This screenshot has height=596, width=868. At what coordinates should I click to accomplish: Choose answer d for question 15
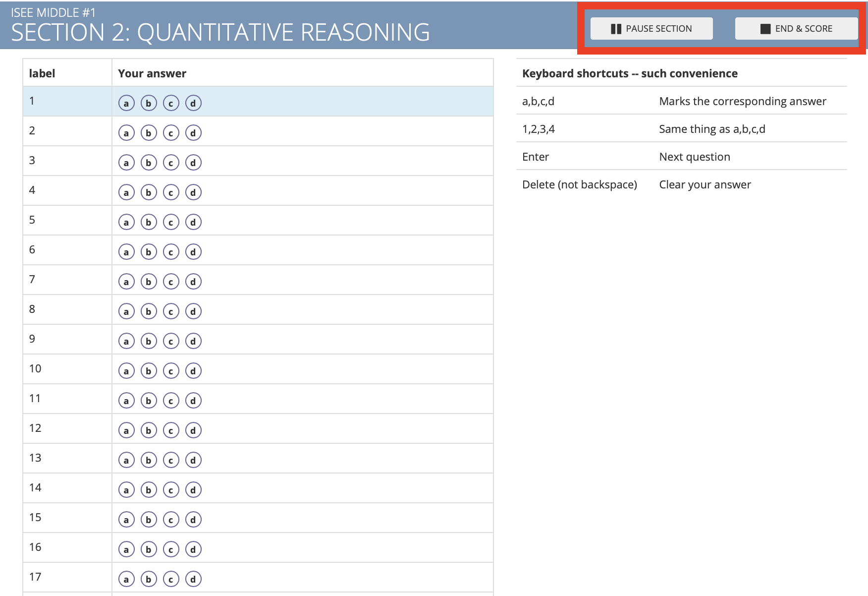click(193, 520)
